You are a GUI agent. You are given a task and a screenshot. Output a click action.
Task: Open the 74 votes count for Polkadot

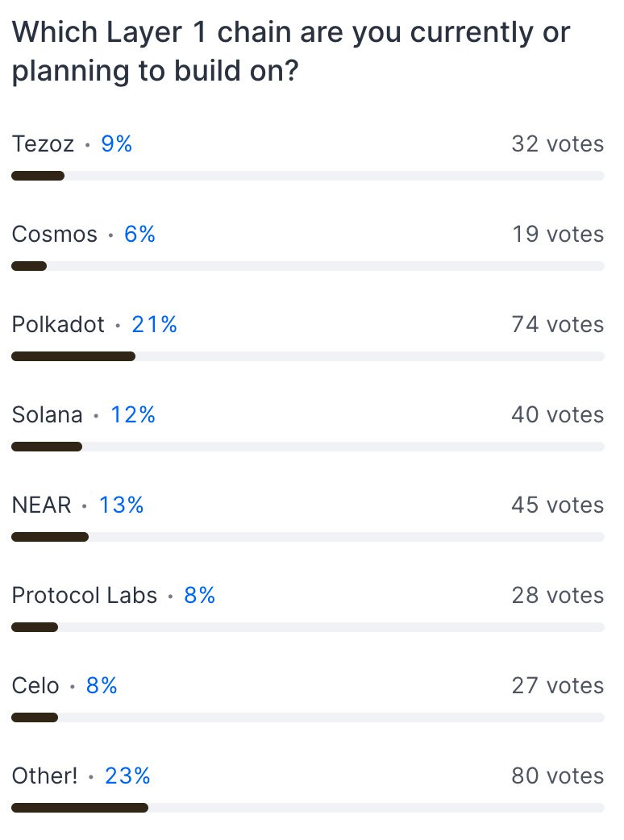(x=558, y=324)
